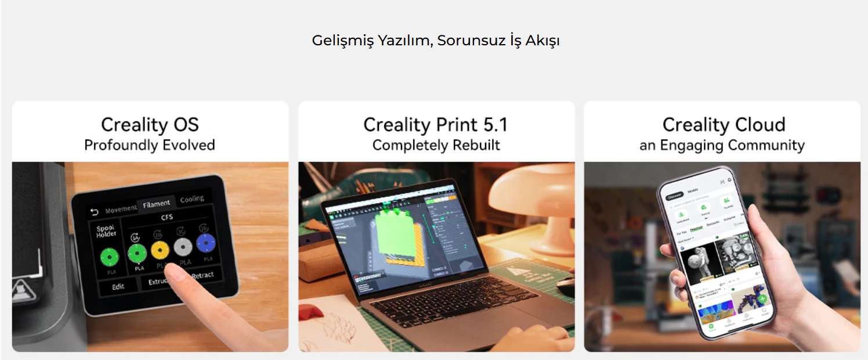Switch to the Cooling tab
868x360 pixels.
[191, 199]
